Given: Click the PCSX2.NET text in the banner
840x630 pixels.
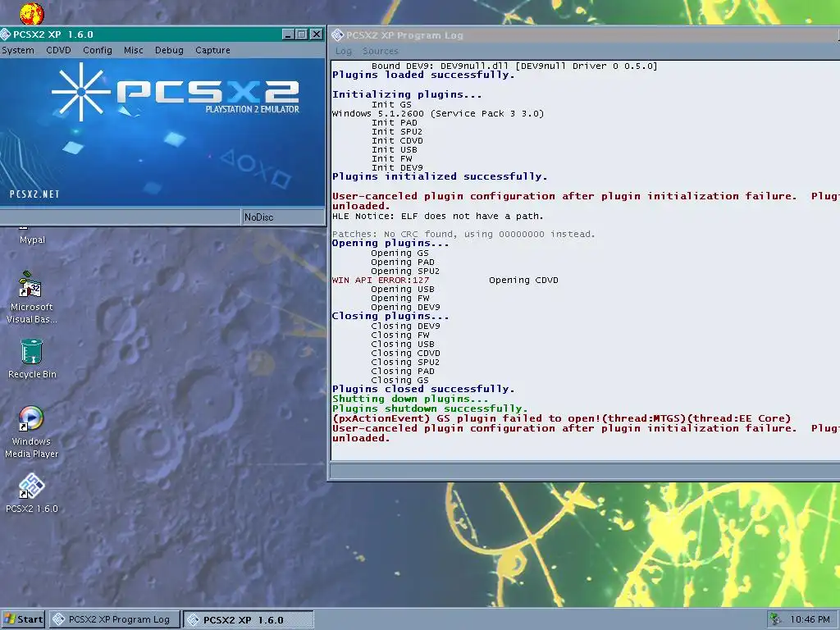Looking at the screenshot, I should 34,194.
